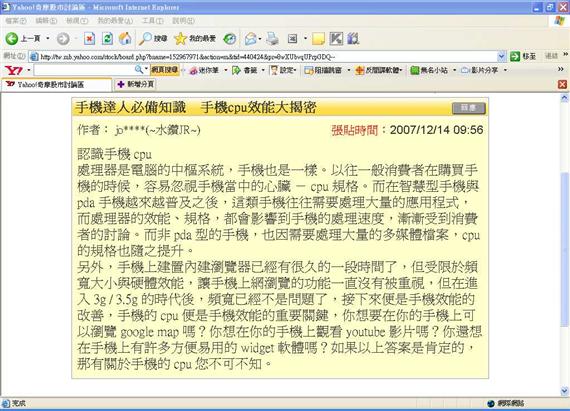Open the 我的最愛(A) menu
The height and width of the screenshot is (411, 570).
[115, 21]
